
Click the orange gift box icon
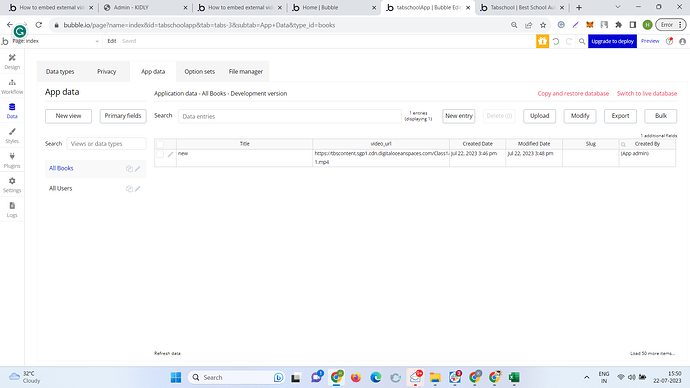pyautogui.click(x=542, y=41)
